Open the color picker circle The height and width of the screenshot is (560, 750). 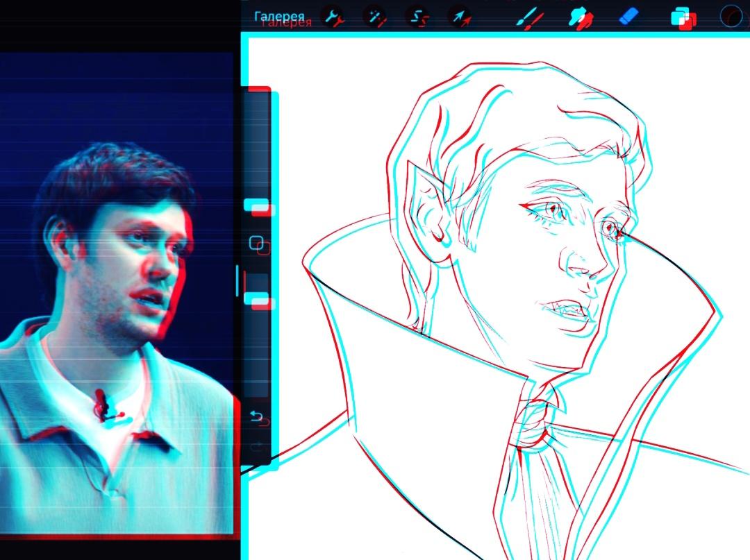(730, 16)
